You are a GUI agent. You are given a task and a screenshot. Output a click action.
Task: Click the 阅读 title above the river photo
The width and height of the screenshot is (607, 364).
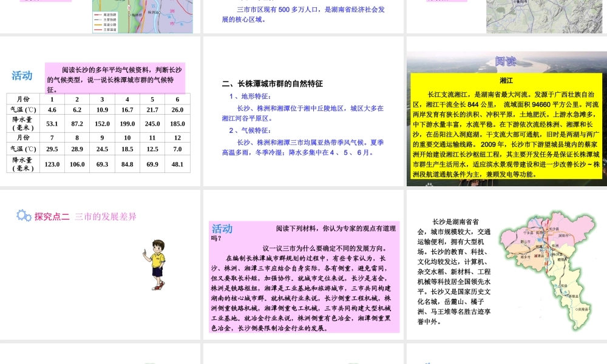[506, 61]
